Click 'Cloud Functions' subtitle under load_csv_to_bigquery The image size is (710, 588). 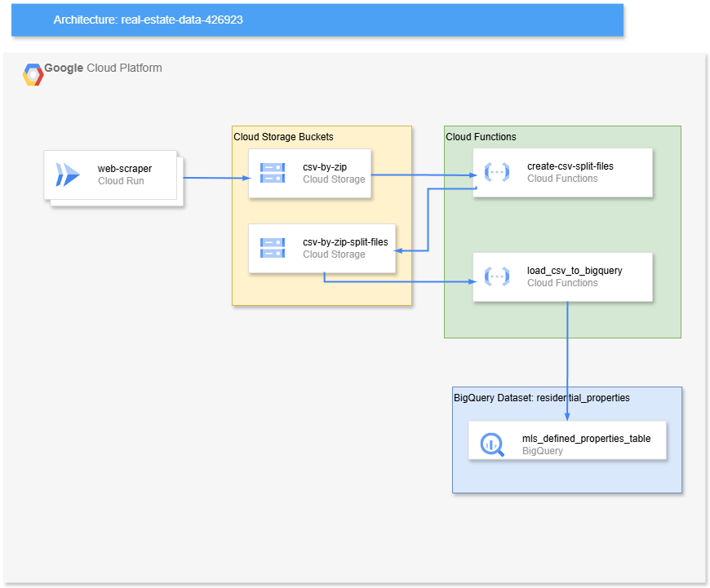tap(562, 283)
